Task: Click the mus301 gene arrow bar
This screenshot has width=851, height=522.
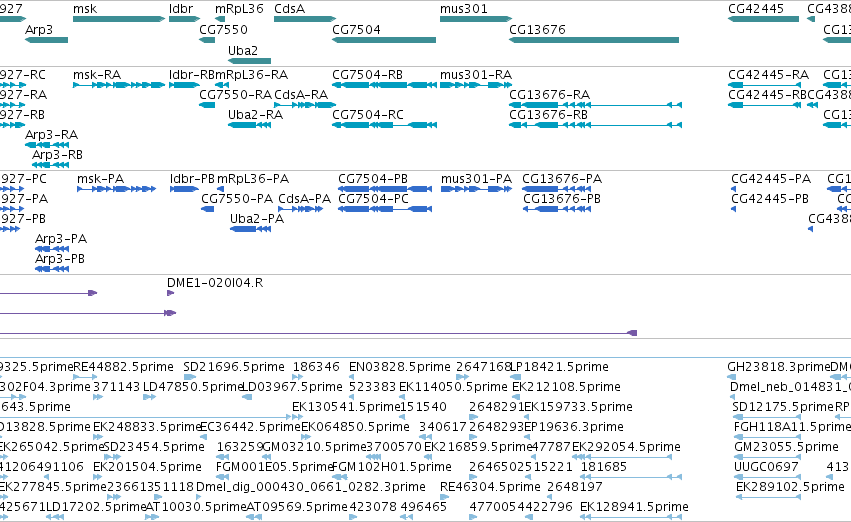Action: point(475,19)
